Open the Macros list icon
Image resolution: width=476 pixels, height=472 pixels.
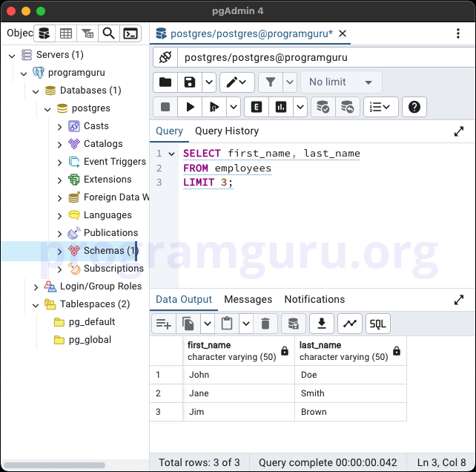pos(380,107)
